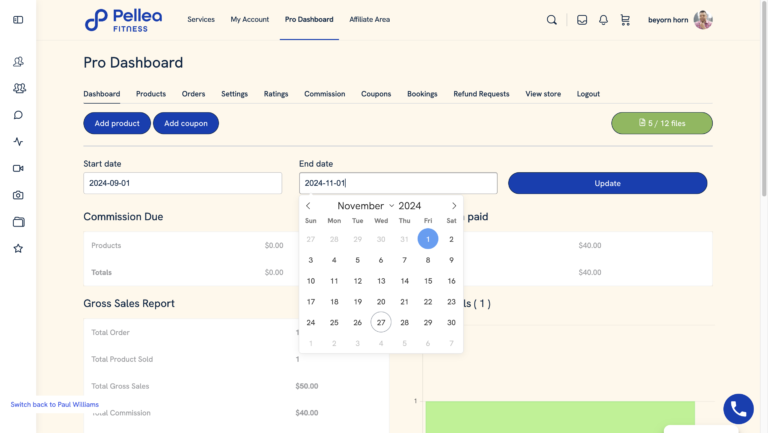Click the Switch back to Paul Williams link
Viewport: 768px width, 433px height.
54,404
